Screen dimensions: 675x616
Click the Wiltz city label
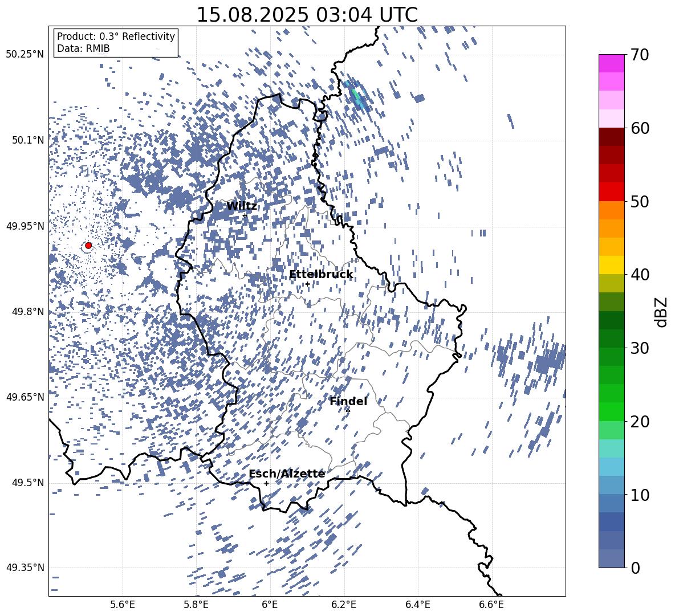242,206
